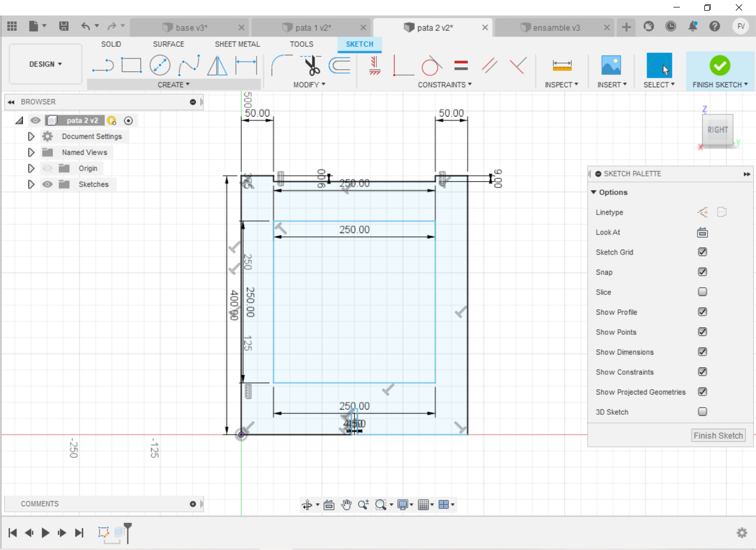Disable the Sketch Grid checkbox
The width and height of the screenshot is (756, 550).
702,252
